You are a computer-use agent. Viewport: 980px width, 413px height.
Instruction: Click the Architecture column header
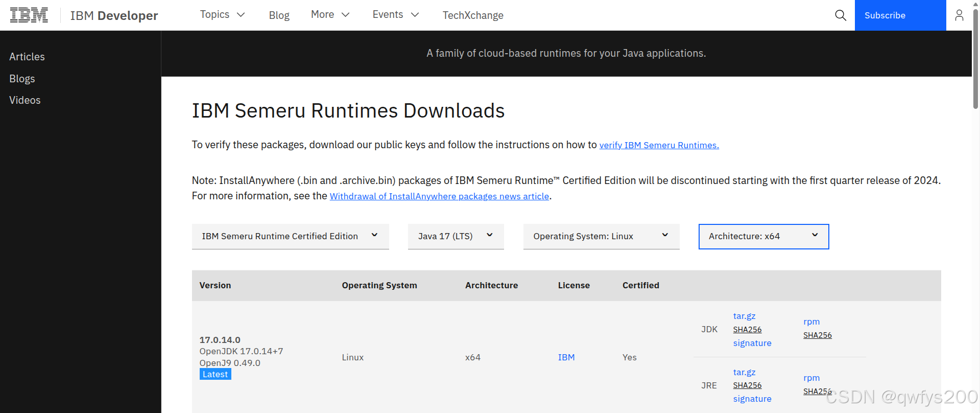491,285
